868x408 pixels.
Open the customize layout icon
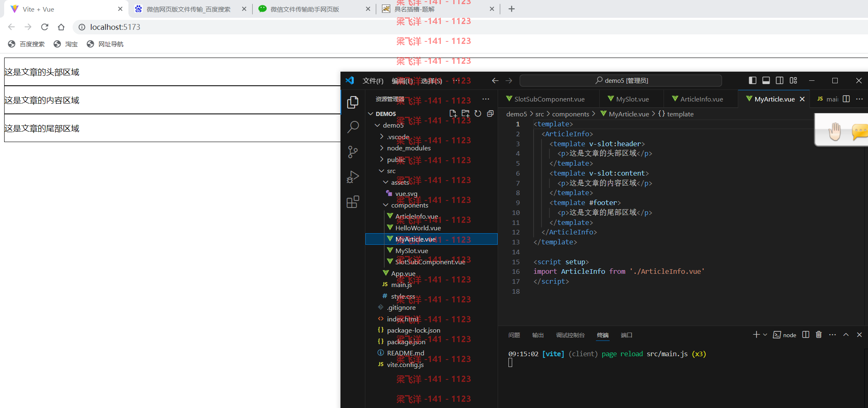[x=793, y=80]
